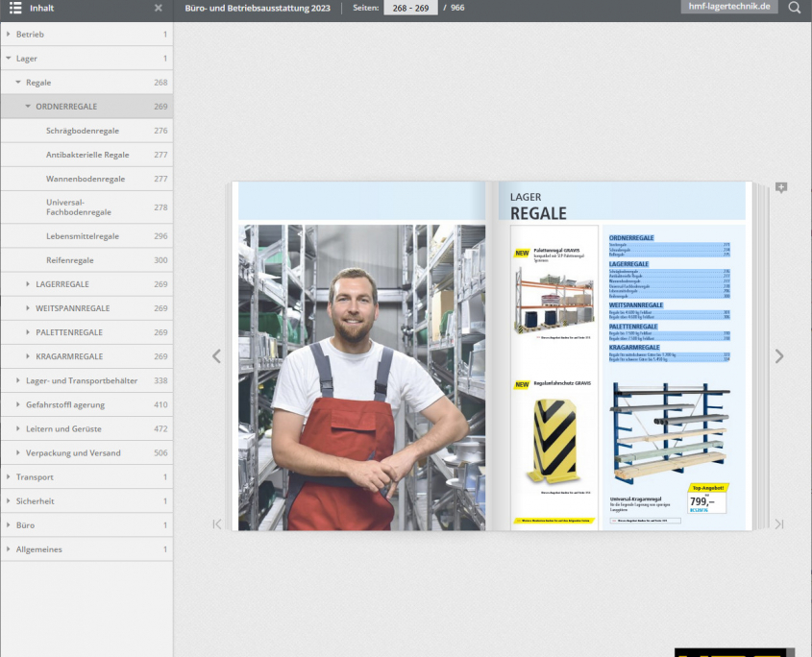Add bookmark icon at page corner
This screenshot has width=812, height=657.
780,188
